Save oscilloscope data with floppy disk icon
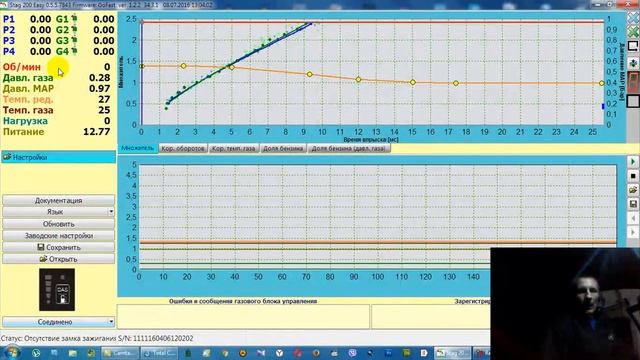 click(633, 204)
